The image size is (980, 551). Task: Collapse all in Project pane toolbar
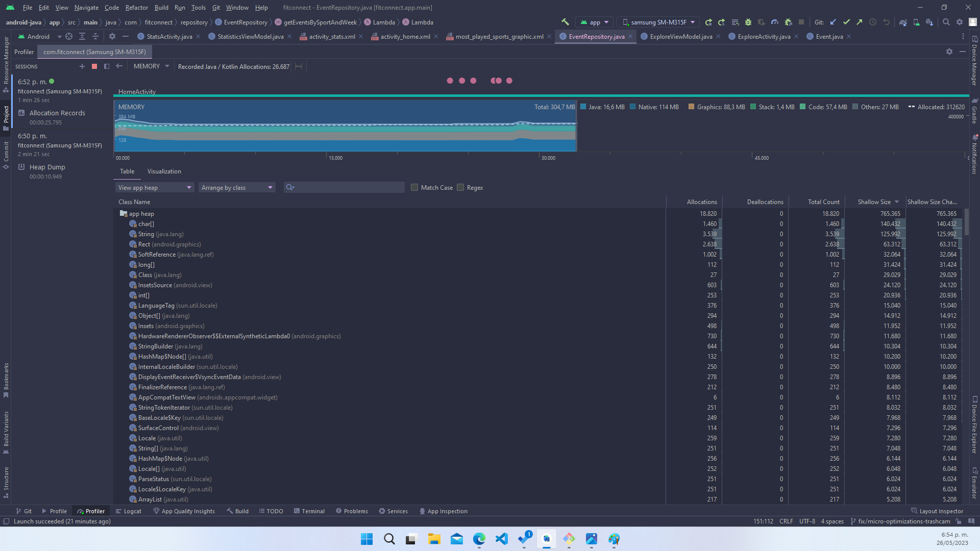point(95,36)
